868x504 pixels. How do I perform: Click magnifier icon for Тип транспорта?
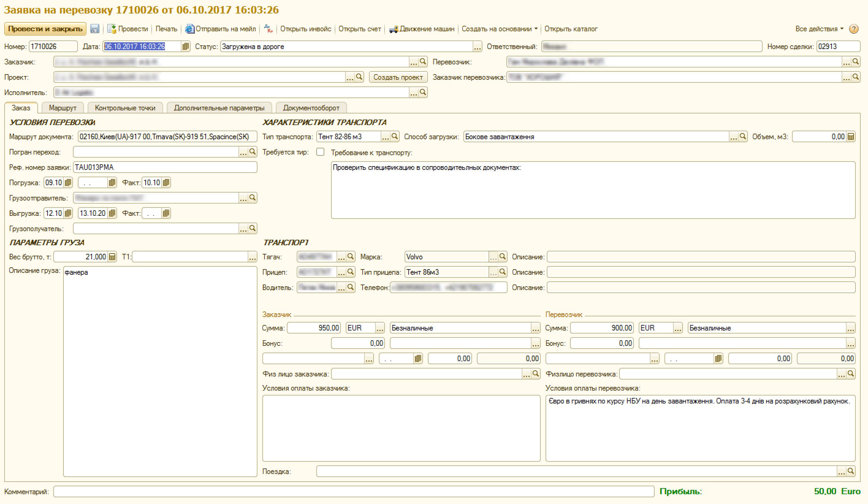pyautogui.click(x=395, y=136)
